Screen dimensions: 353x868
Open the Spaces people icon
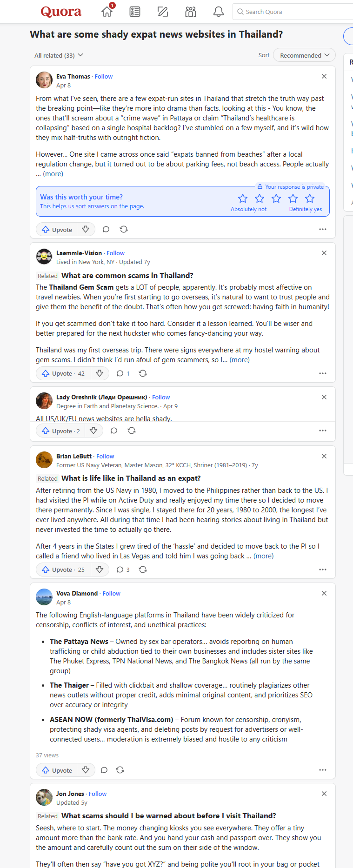[191, 12]
